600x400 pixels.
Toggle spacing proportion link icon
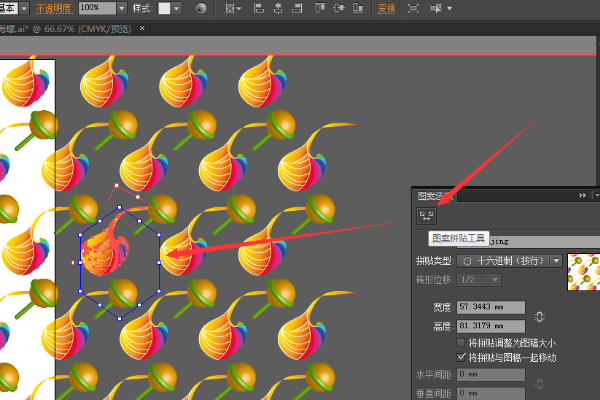tap(540, 384)
